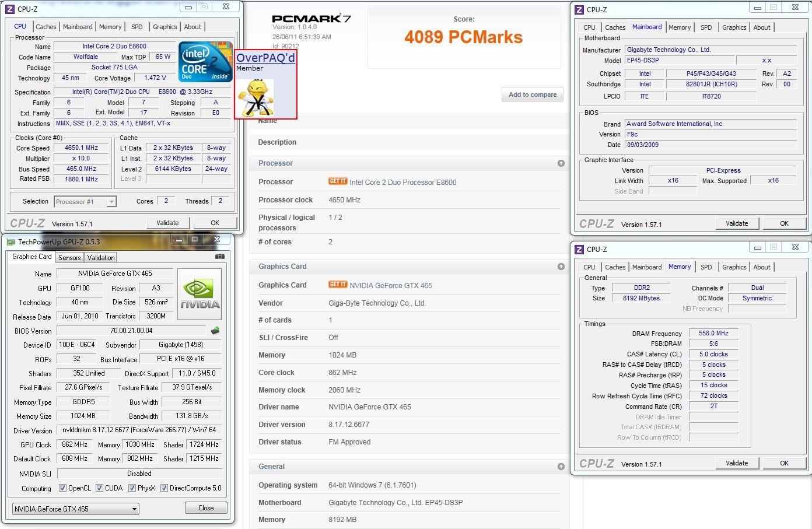The image size is (812, 529).
Task: Click the Core Speed value 4650.1 MHz
Action: pos(81,148)
